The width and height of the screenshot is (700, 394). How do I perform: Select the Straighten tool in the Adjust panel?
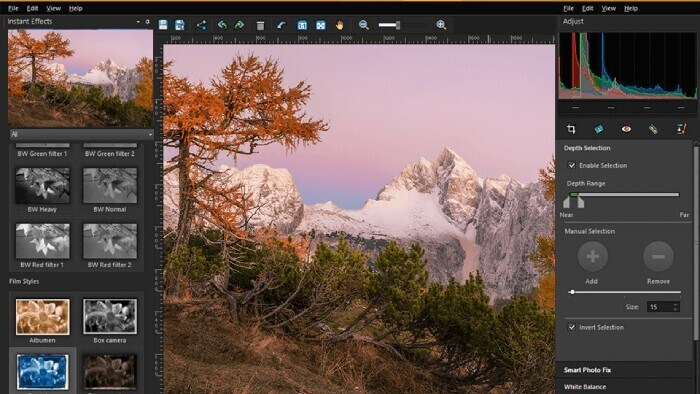pyautogui.click(x=599, y=129)
